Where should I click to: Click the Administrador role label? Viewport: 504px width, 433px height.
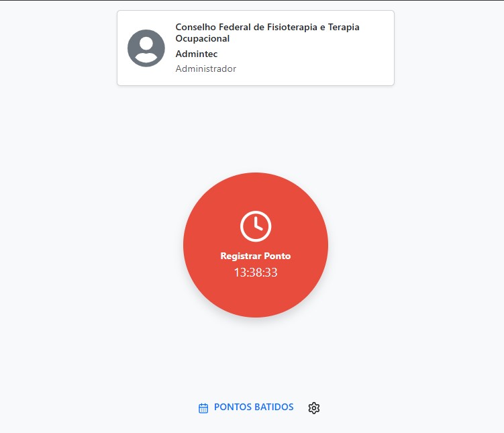206,68
